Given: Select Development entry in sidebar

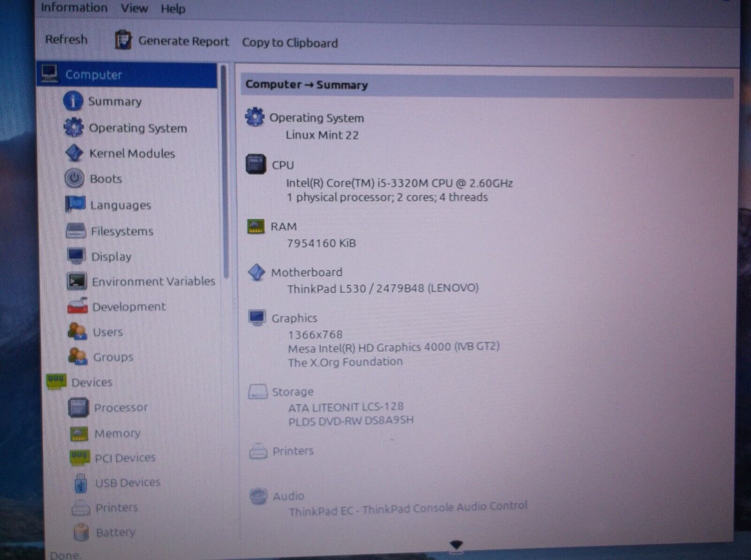Looking at the screenshot, I should click(129, 307).
